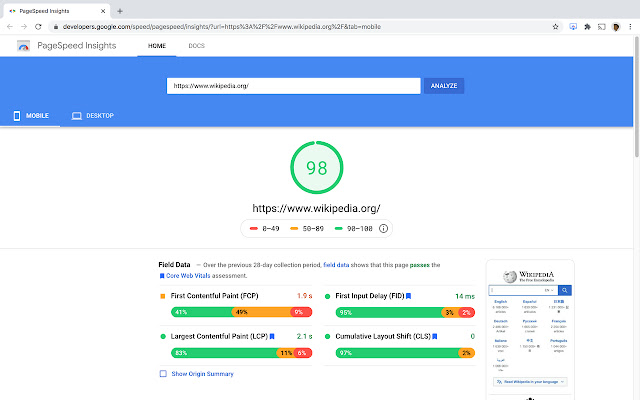This screenshot has width=640, height=400.
Task: Click the '1.9 s' FCP value
Action: coord(304,296)
